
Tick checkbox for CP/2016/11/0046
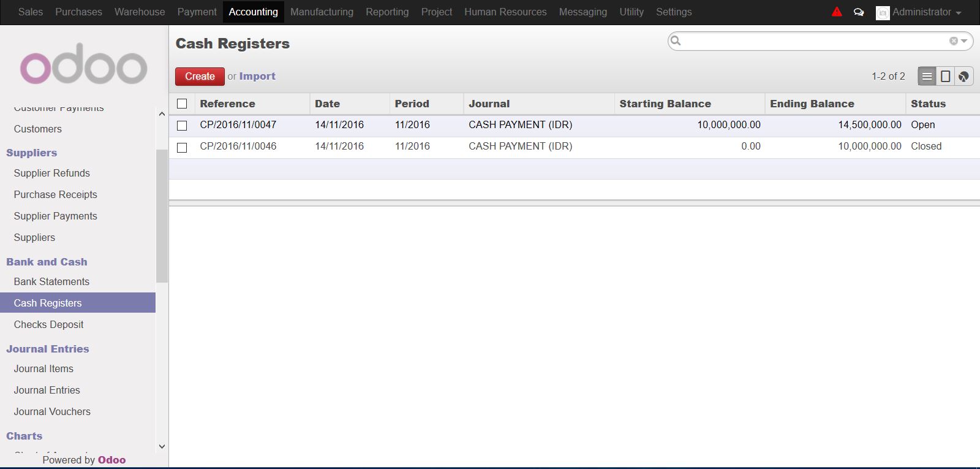182,147
